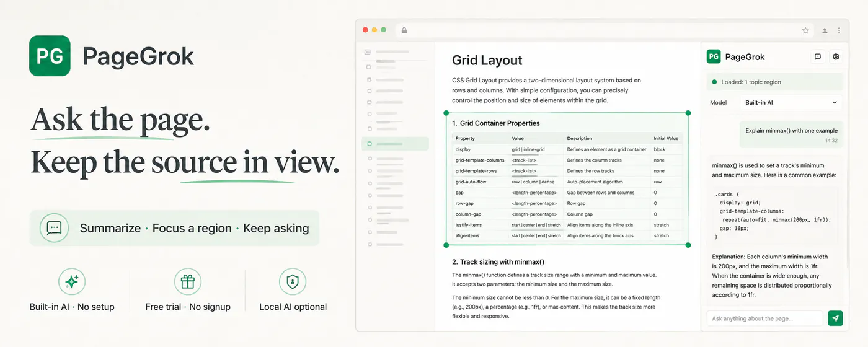868x347 pixels.
Task: Click the Defines the row tracks cell
Action: coord(590,171)
